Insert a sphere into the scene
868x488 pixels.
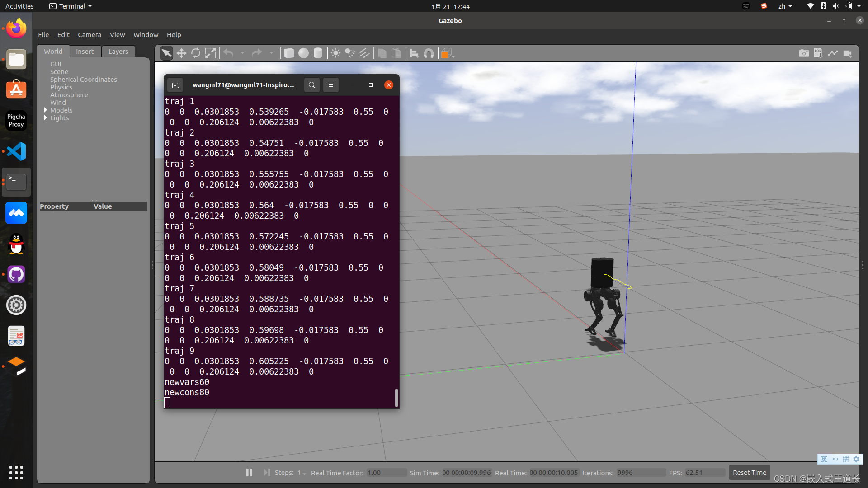pyautogui.click(x=303, y=53)
